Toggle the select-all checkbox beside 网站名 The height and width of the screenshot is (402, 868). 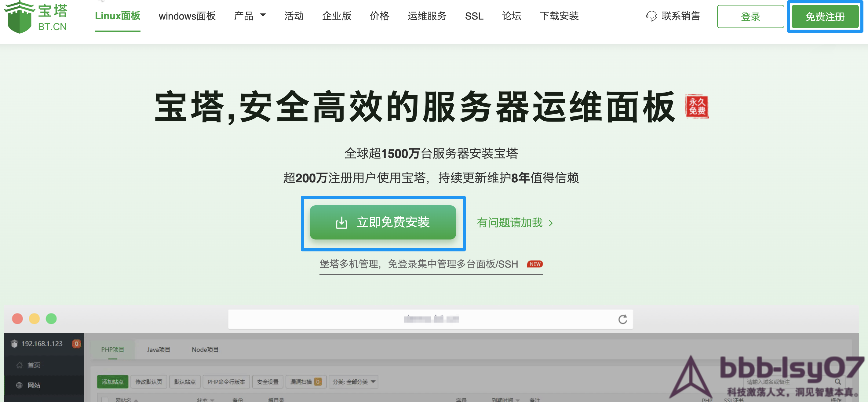tap(105, 400)
